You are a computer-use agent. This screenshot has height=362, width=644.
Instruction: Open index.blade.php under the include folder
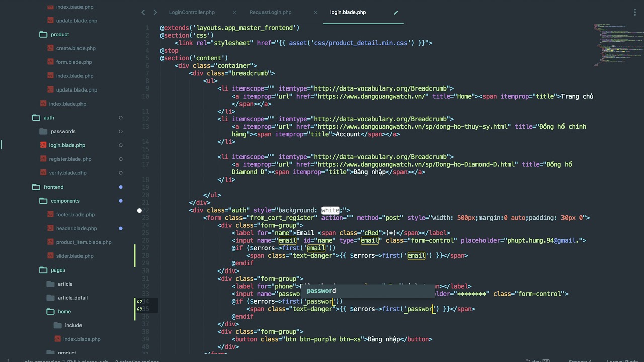point(82,339)
